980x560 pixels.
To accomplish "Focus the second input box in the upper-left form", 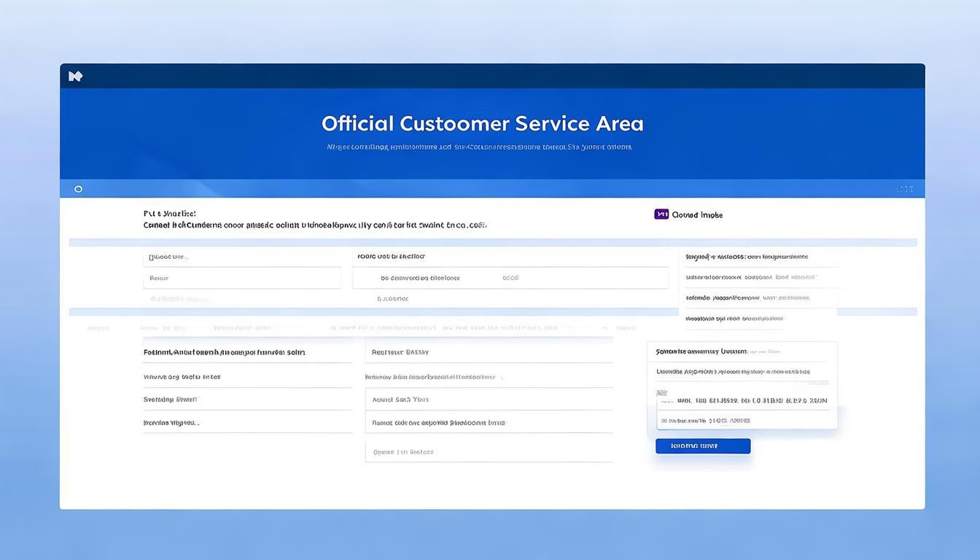I will click(241, 278).
